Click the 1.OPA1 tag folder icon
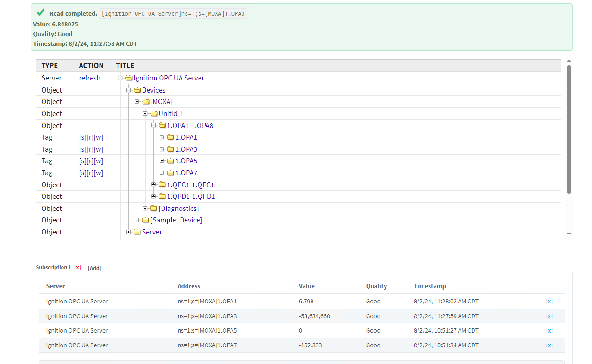The image size is (592, 364). coord(171,137)
